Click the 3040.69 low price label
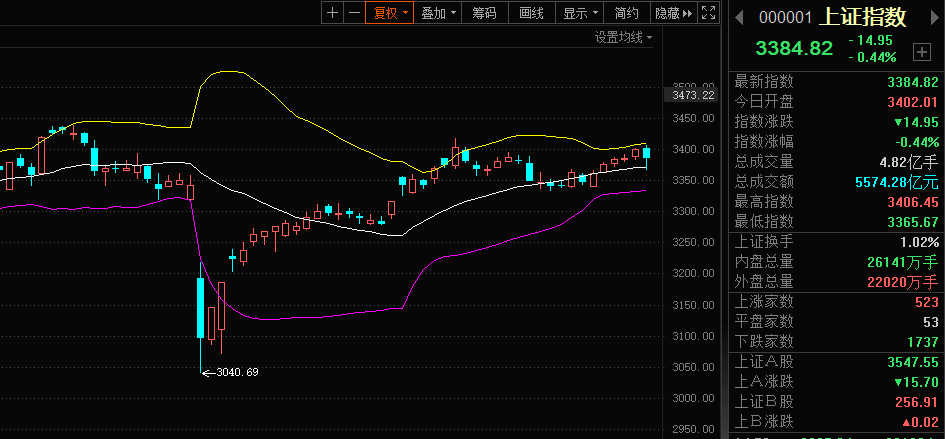This screenshot has height=439, width=945. [237, 373]
